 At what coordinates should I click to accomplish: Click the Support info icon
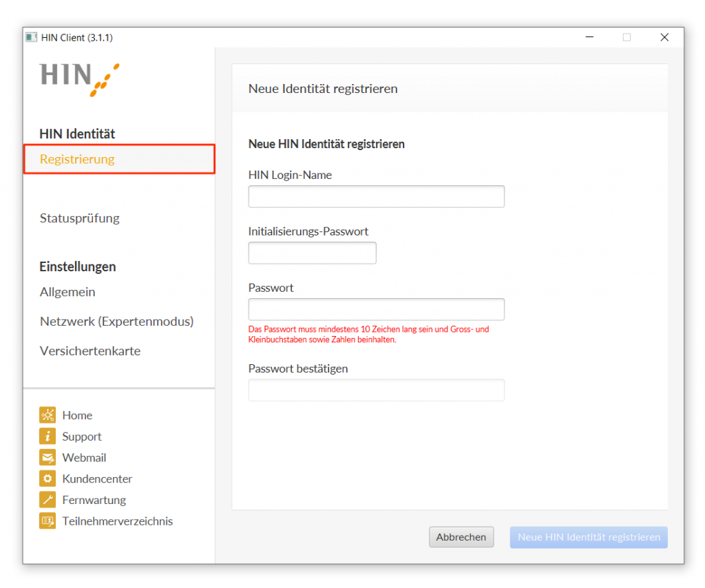48,436
